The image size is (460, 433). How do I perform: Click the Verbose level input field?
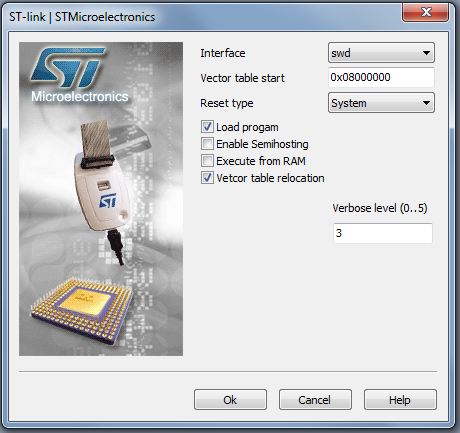(x=382, y=233)
